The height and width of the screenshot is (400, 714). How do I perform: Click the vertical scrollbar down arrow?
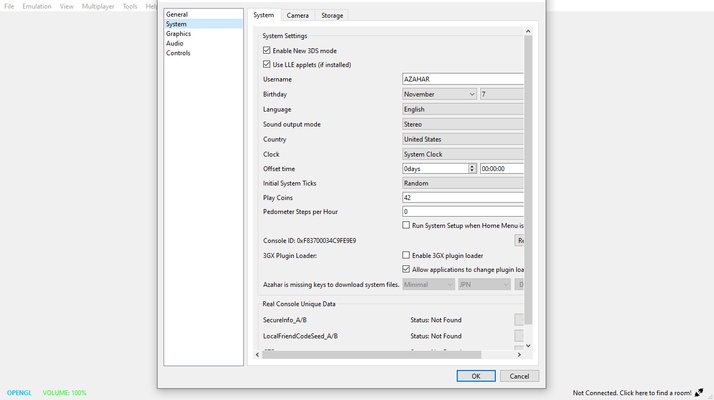click(528, 346)
